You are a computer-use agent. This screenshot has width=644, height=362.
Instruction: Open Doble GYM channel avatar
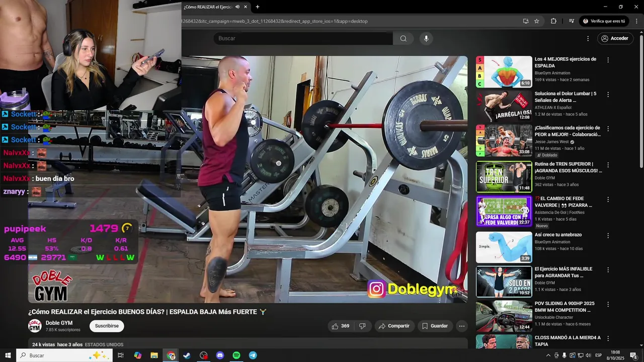coord(35,326)
